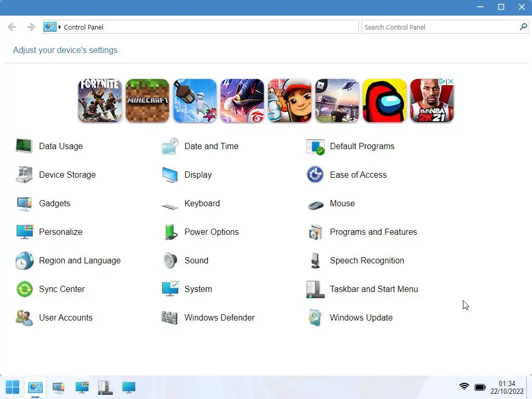
Task: Open the Taskbar settings icon in taskbar
Action: pos(105,388)
